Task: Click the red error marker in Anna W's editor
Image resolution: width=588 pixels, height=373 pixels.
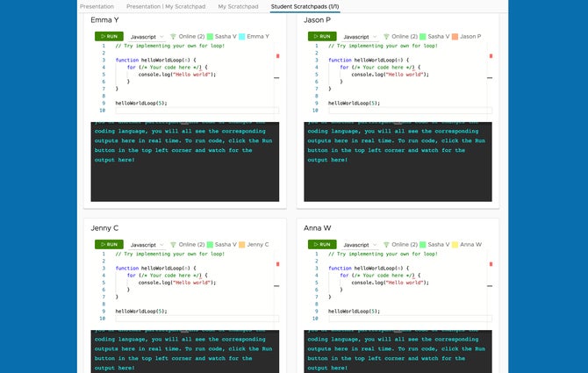Action: click(491, 264)
